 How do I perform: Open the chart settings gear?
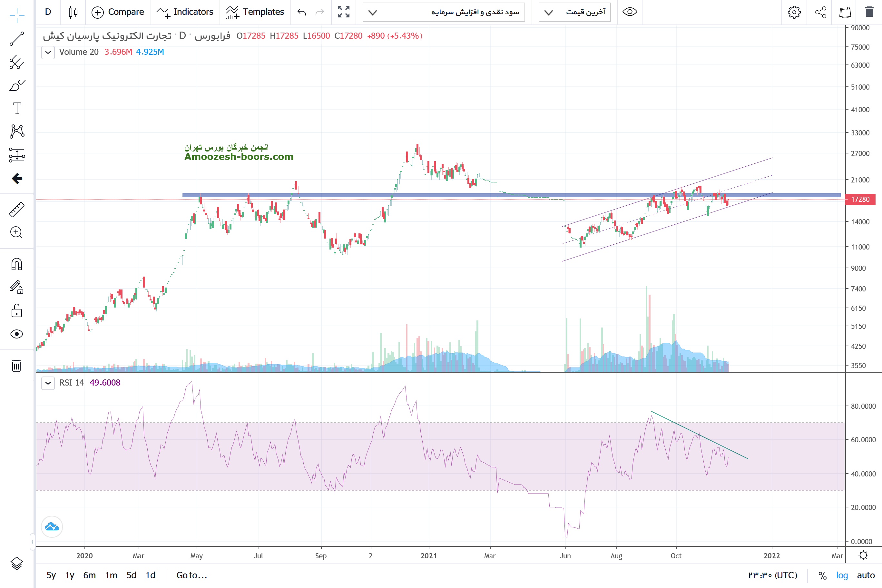[794, 12]
